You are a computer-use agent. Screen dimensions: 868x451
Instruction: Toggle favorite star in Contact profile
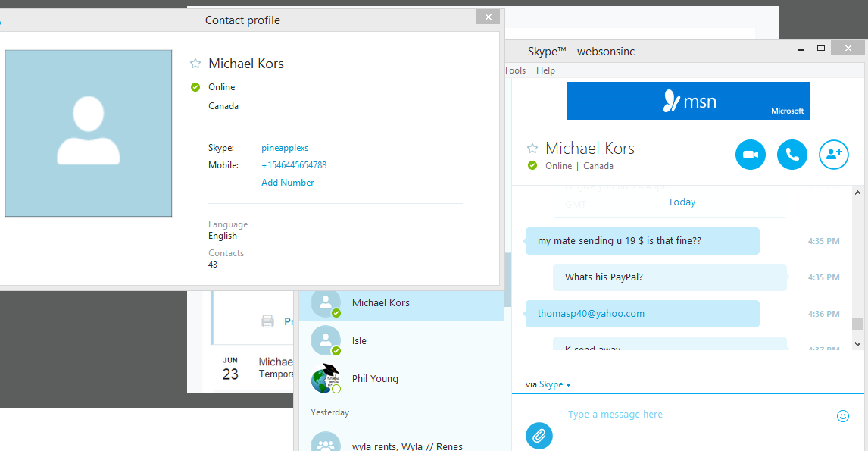[195, 64]
